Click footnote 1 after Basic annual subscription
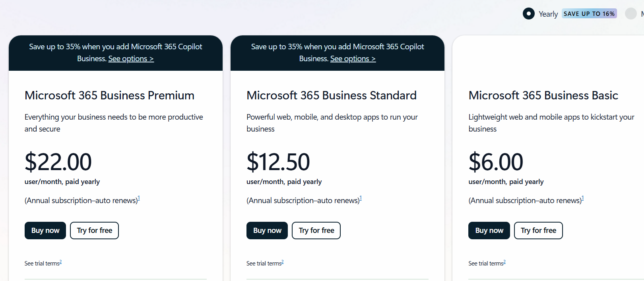The image size is (644, 281). click(582, 198)
